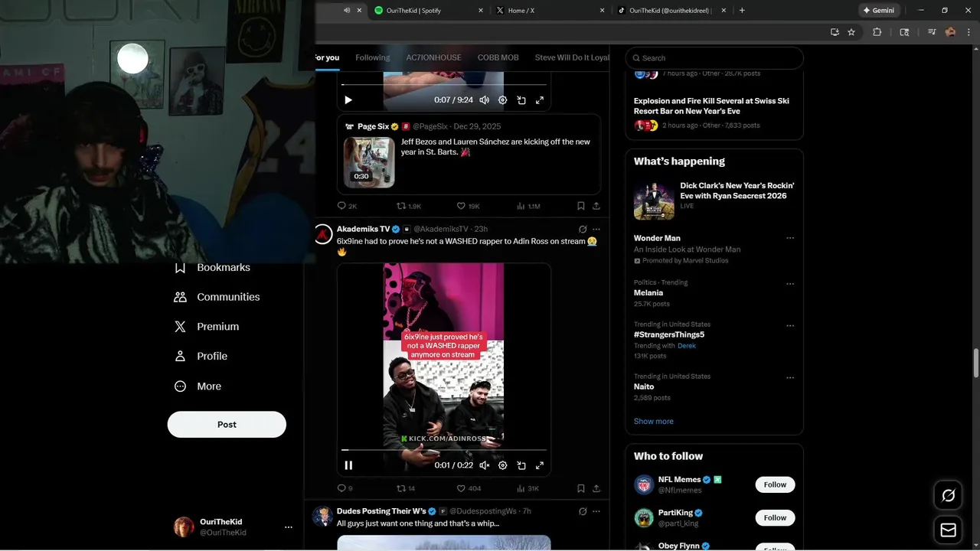
Task: Seek on Akademiks video progress bar
Action: (444, 450)
